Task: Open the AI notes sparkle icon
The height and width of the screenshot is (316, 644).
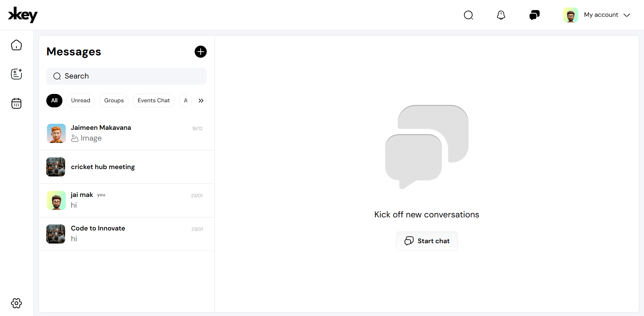Action: pos(16,74)
